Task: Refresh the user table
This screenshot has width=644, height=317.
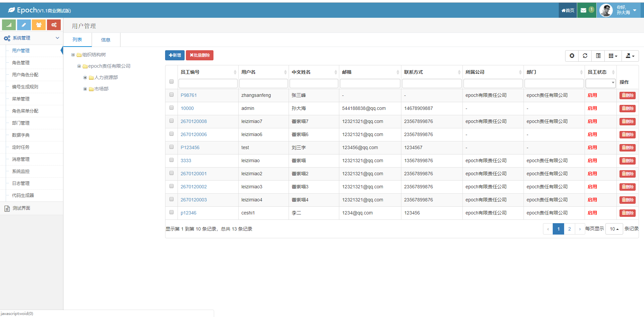Action: [585, 56]
